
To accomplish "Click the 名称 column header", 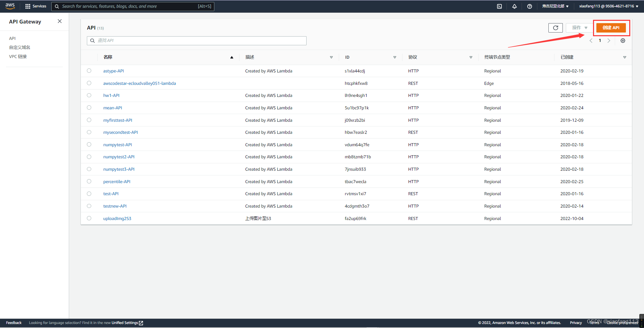I will 108,57.
